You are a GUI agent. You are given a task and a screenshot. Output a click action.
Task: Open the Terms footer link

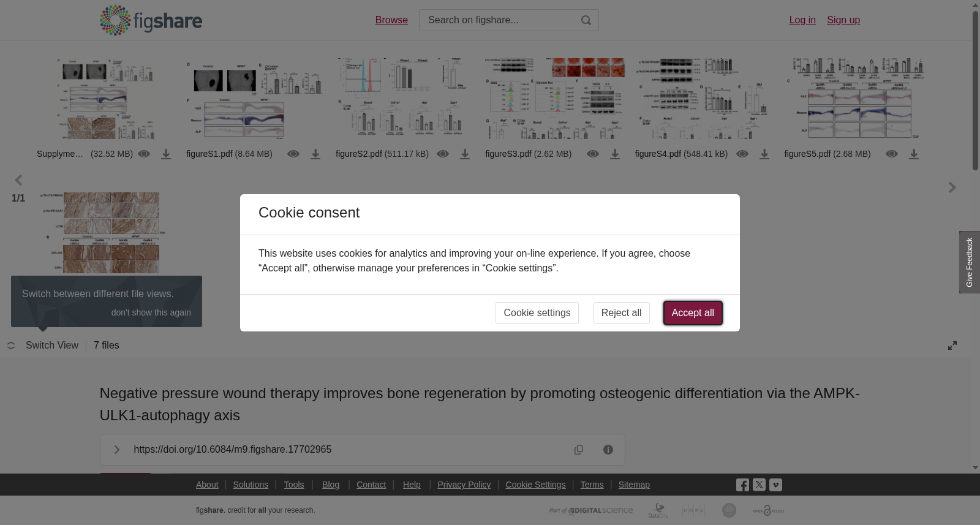coord(592,485)
